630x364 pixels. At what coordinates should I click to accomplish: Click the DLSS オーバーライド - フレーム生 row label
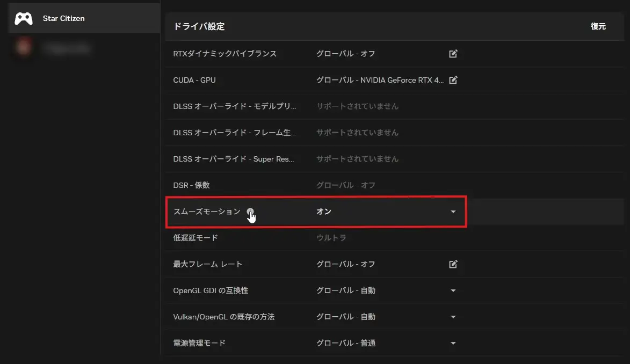tap(234, 133)
